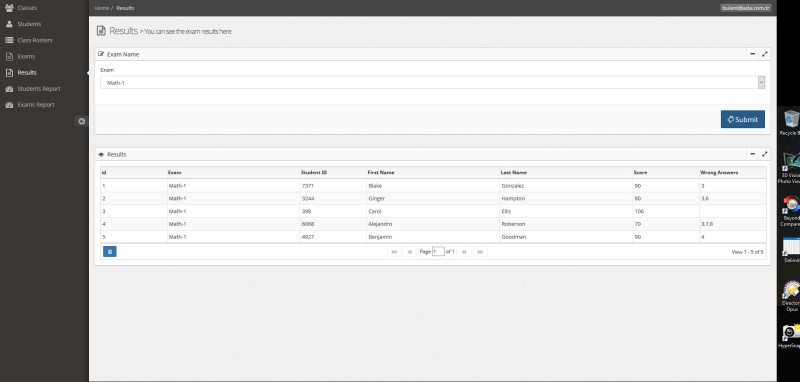
Task: Select wrong answers cell 3,6
Action: (732, 198)
